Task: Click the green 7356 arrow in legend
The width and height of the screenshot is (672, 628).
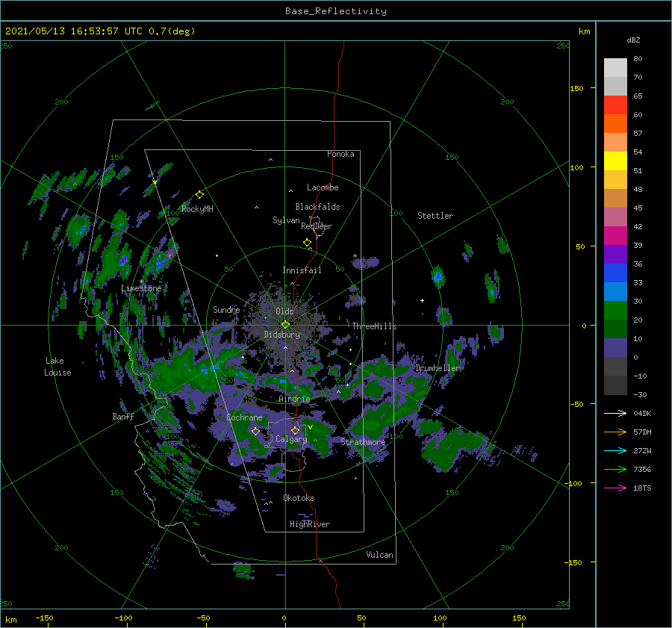Action: point(615,470)
